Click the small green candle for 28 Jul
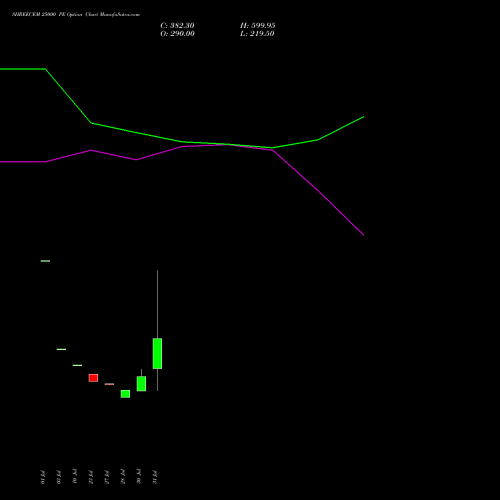The height and width of the screenshot is (500, 500). pyautogui.click(x=125, y=394)
